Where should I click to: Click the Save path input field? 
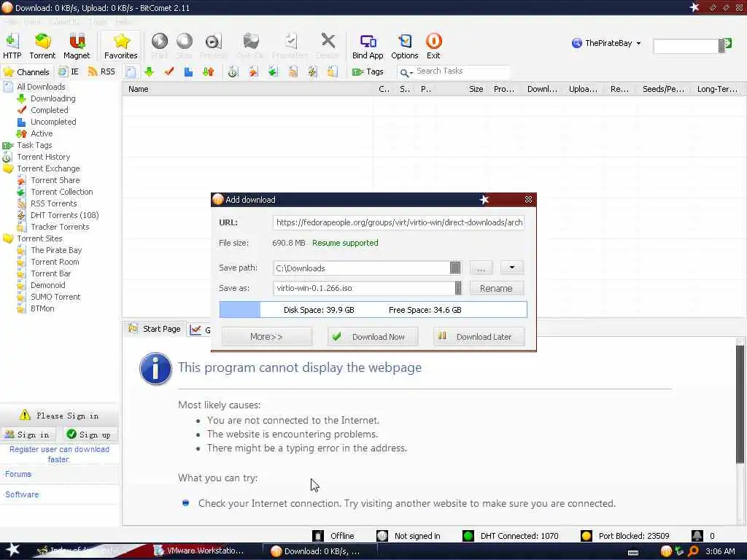(368, 268)
